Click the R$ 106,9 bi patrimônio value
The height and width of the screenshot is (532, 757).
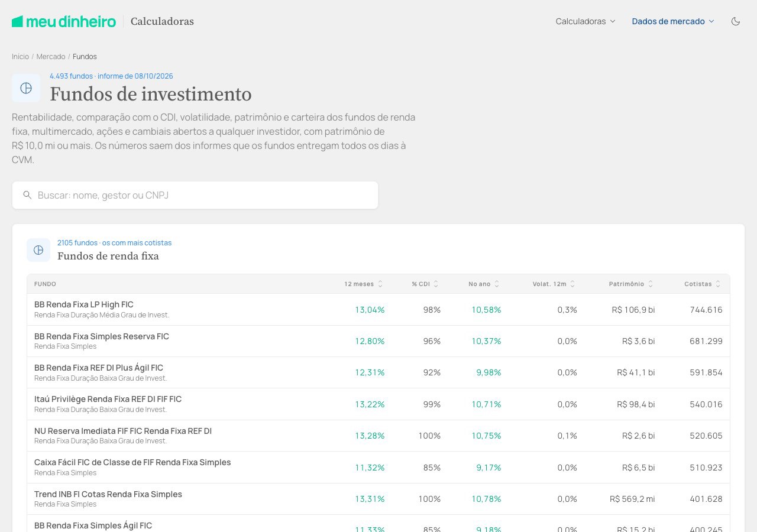pos(633,310)
